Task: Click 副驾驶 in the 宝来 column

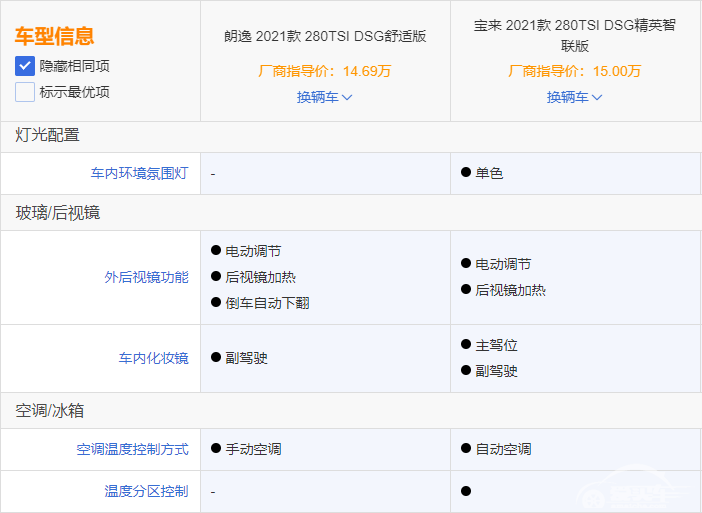Action: coord(497,371)
